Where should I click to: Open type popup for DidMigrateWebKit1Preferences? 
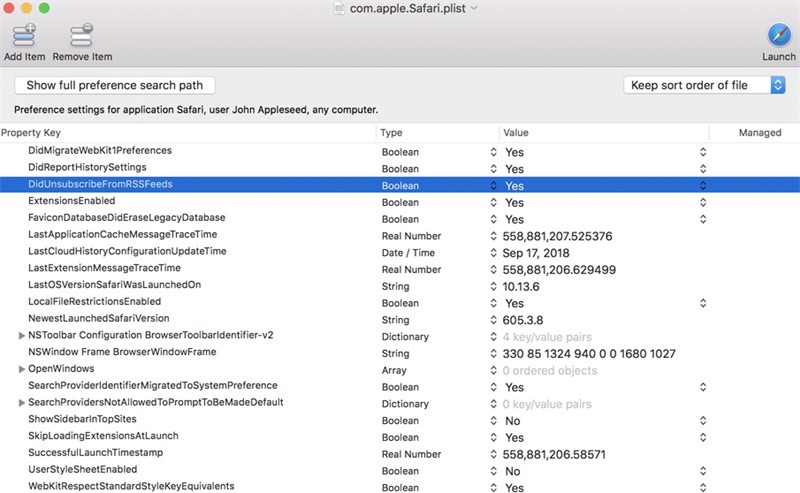click(x=493, y=152)
